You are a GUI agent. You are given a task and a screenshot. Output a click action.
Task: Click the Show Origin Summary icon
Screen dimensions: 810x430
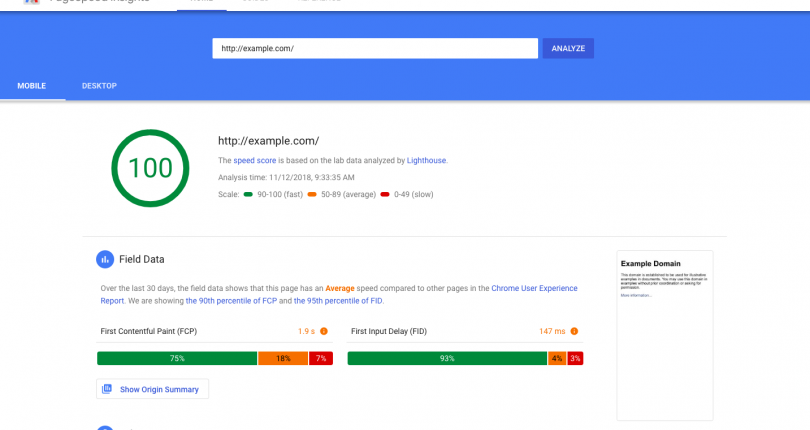point(107,389)
